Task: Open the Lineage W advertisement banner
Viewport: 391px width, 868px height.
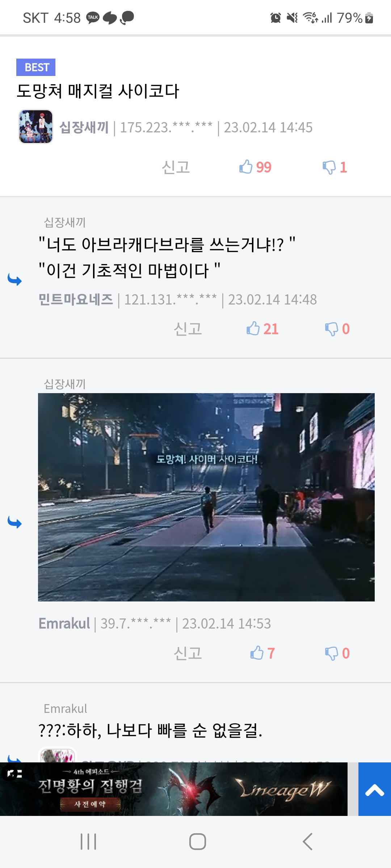Action: (174, 789)
